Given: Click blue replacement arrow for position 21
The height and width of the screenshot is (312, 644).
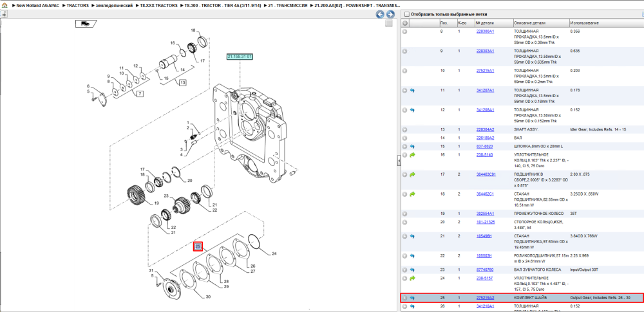Looking at the screenshot, I should [x=412, y=237].
